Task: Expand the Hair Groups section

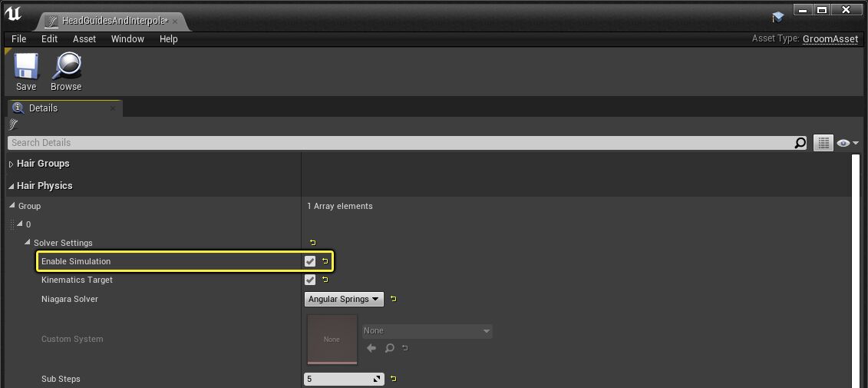Action: [x=11, y=164]
